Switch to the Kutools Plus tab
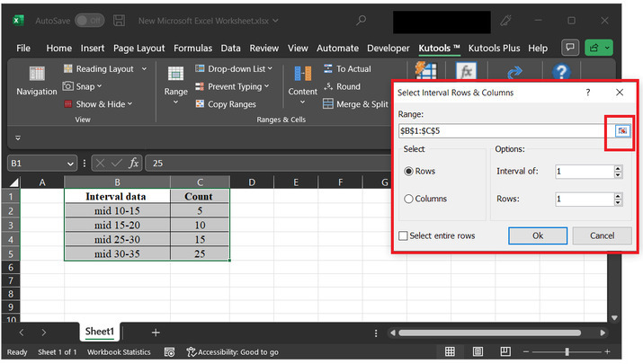 495,49
